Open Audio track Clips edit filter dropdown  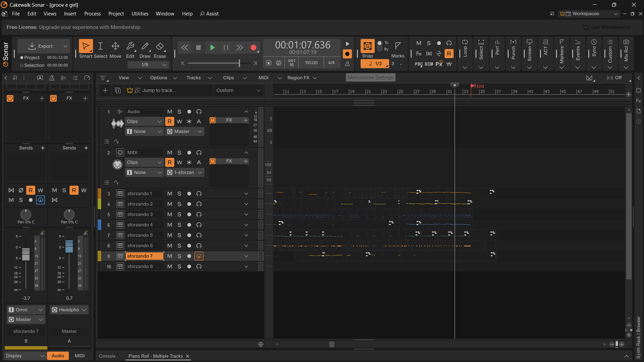click(x=144, y=122)
